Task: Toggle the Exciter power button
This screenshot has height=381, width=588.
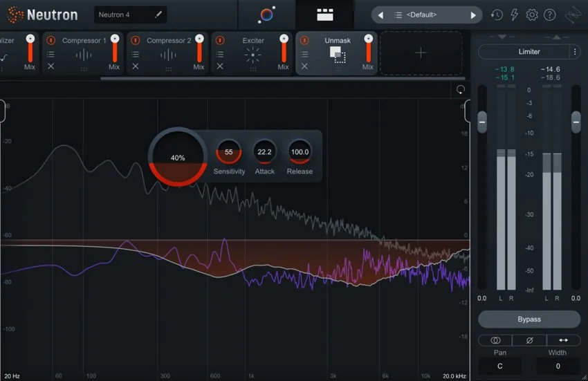Action: pos(220,40)
